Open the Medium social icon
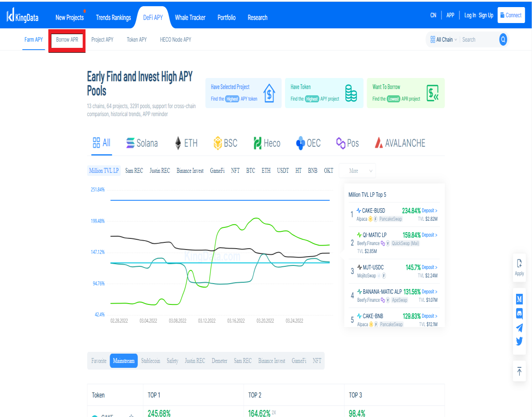The height and width of the screenshot is (417, 532). (x=519, y=300)
